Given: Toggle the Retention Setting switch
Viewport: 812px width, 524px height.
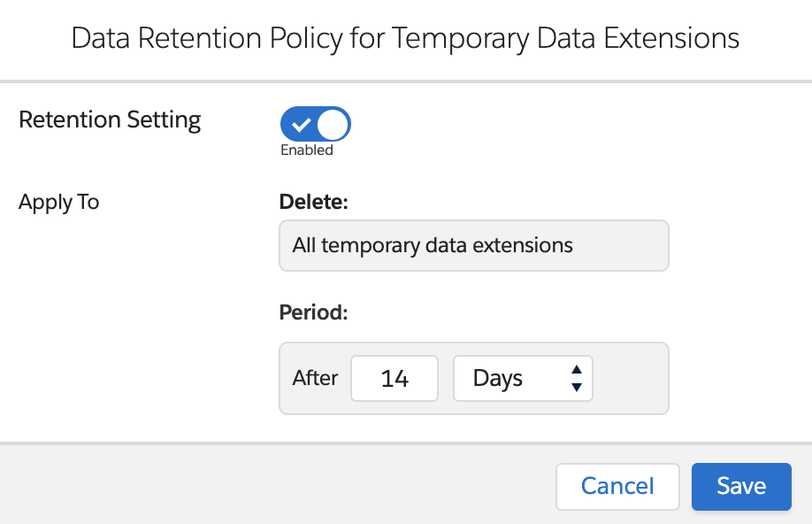Looking at the screenshot, I should pos(316,124).
